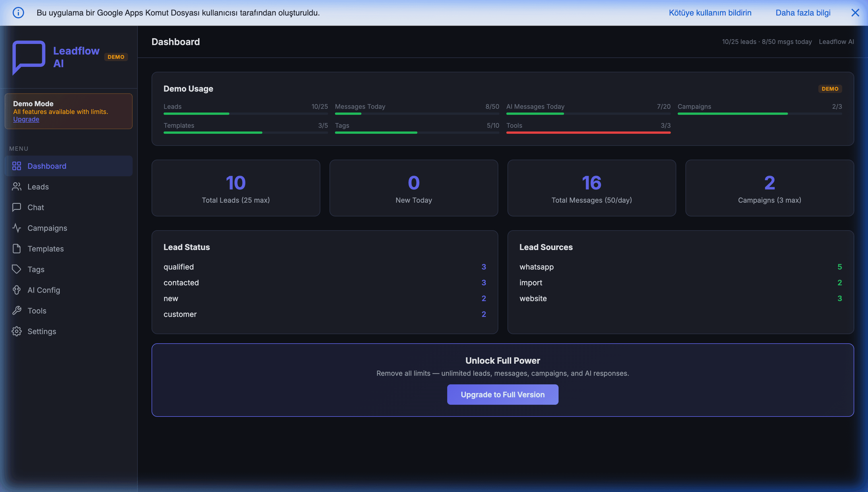Open the Upgrade link in Demo Mode box
The width and height of the screenshot is (868, 492).
click(x=26, y=119)
